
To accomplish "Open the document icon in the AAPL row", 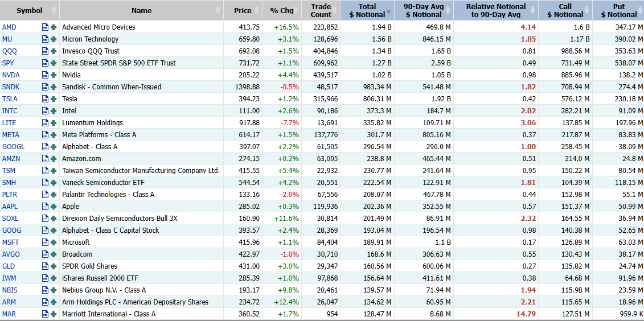I will click(x=45, y=207).
